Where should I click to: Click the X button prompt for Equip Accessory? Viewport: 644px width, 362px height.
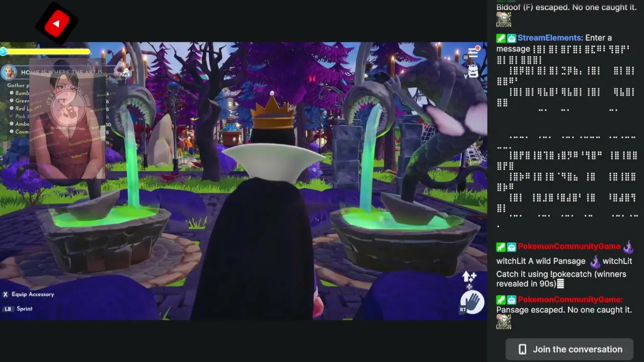pyautogui.click(x=6, y=294)
